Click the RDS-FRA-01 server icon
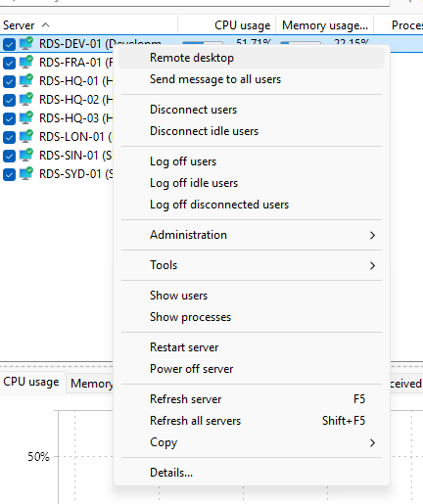Screen dimensions: 423x504 pyautogui.click(x=26, y=62)
